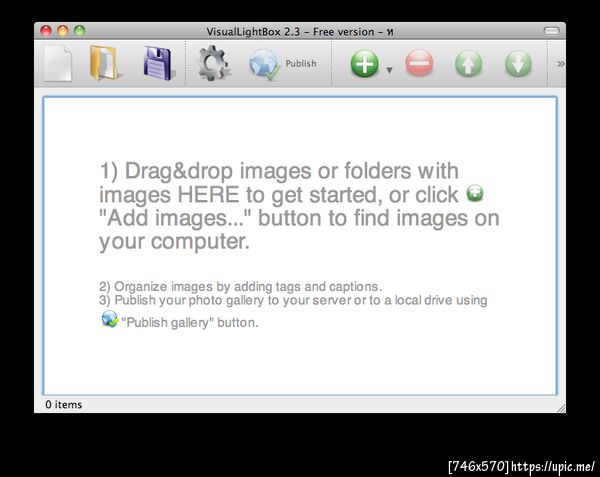The image size is (600, 477).
Task: Move the image down with the green down arrow
Action: 518,63
